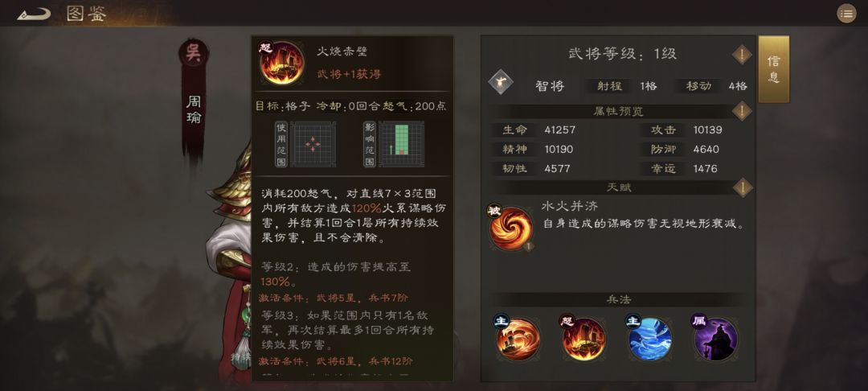The width and height of the screenshot is (868, 391).
Task: Open the 水火并济 passive talent icon
Action: tap(510, 228)
